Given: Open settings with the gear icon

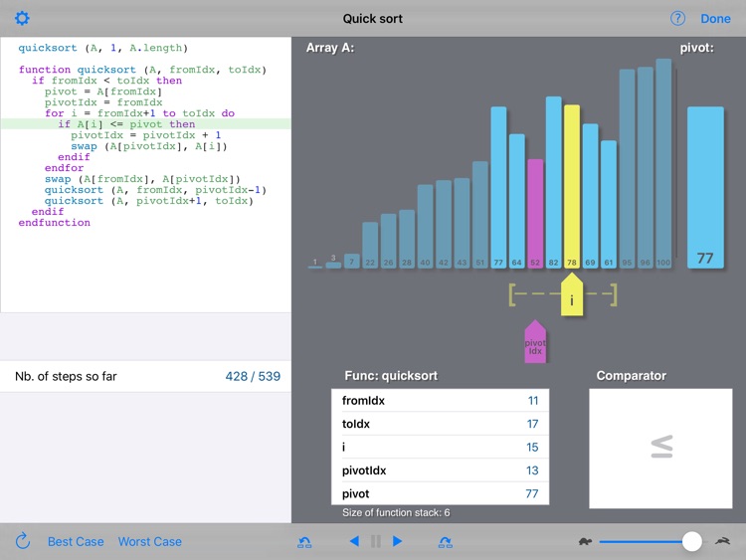Looking at the screenshot, I should [x=22, y=19].
